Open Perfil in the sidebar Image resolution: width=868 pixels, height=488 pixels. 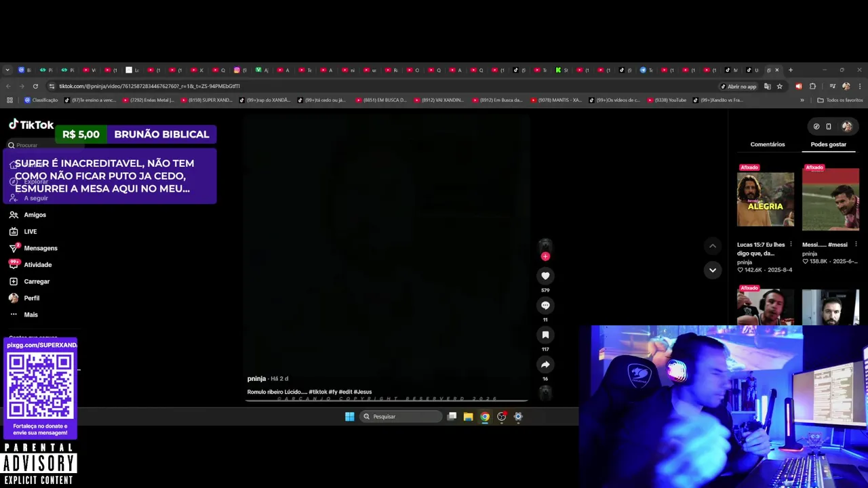point(24,298)
